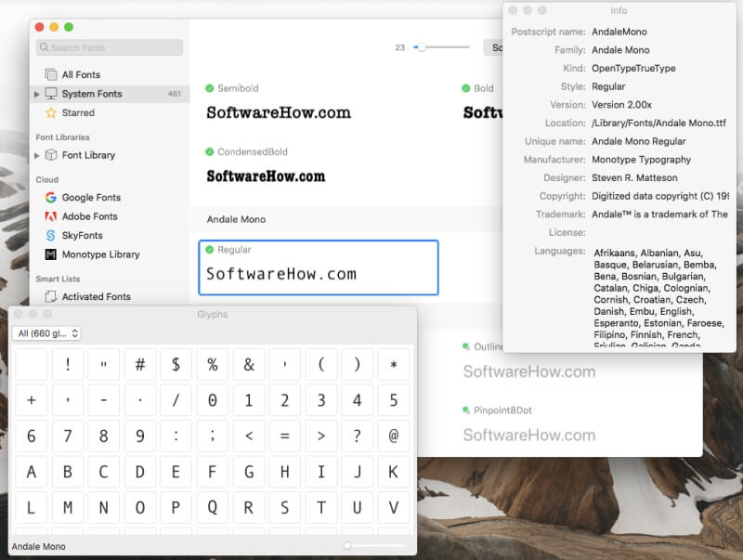Image resolution: width=743 pixels, height=560 pixels.
Task: Click the Activated Fonts list icon
Action: pos(51,296)
